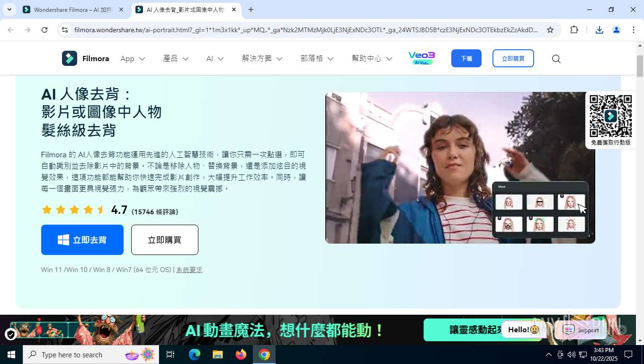Click the taskbar search box
Viewport: 644px width, 364px height.
pos(91,355)
